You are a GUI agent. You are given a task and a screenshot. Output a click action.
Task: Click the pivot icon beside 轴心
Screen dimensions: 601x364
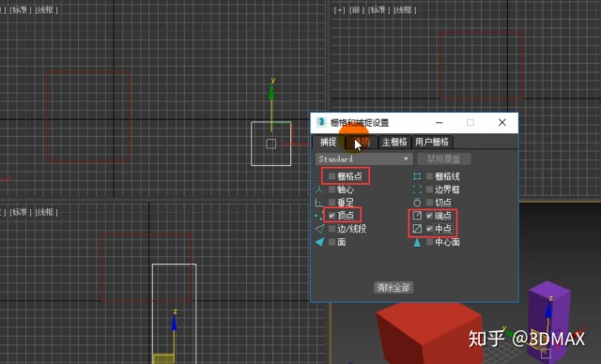click(x=319, y=190)
